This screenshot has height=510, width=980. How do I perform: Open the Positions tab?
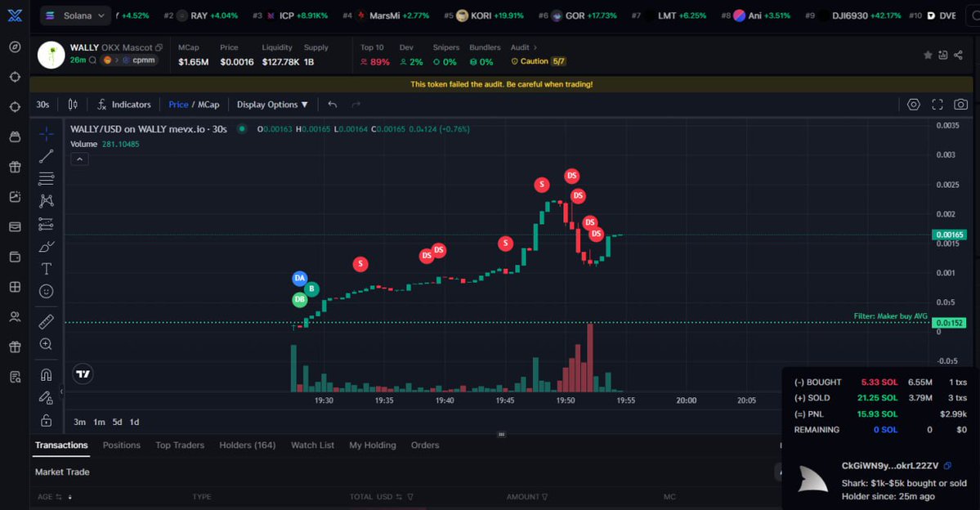point(121,445)
